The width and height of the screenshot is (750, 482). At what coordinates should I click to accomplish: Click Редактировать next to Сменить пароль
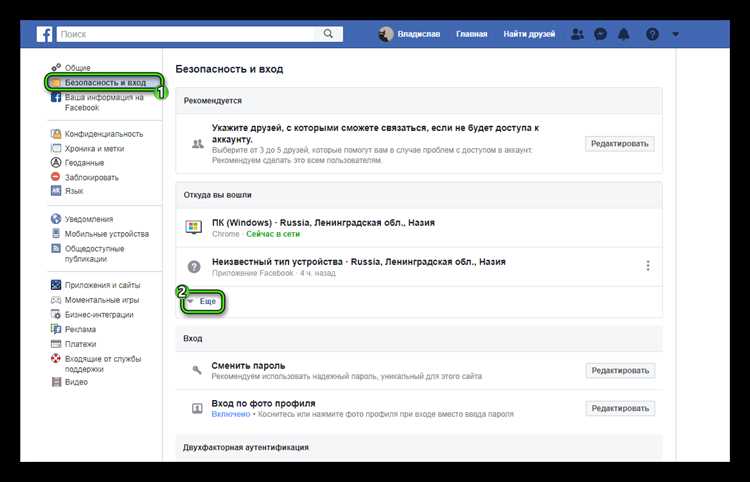tap(620, 371)
